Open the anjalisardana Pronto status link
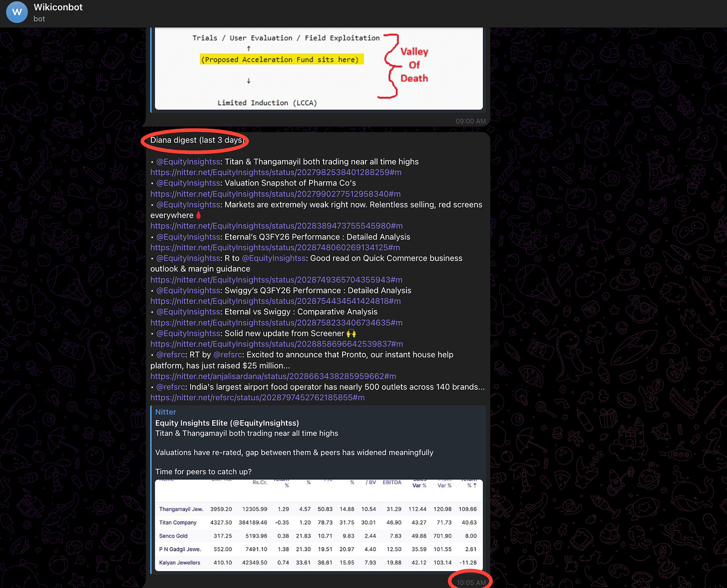Image resolution: width=727 pixels, height=588 pixels. 273,376
